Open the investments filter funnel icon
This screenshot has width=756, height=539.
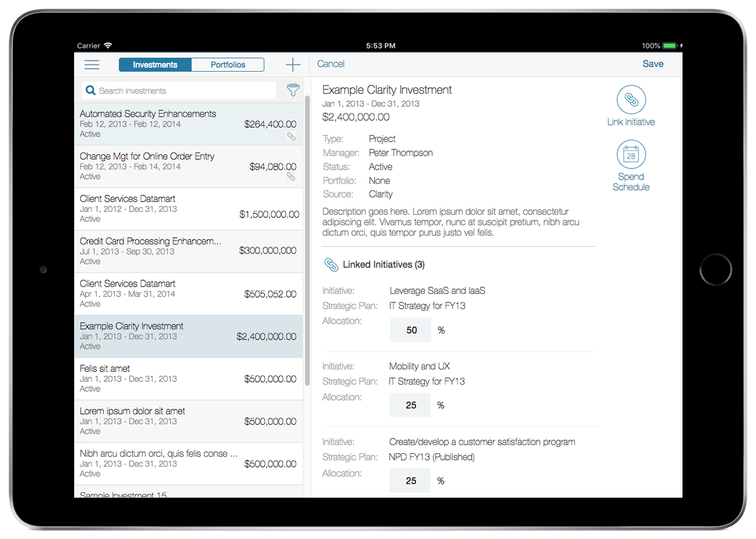293,91
